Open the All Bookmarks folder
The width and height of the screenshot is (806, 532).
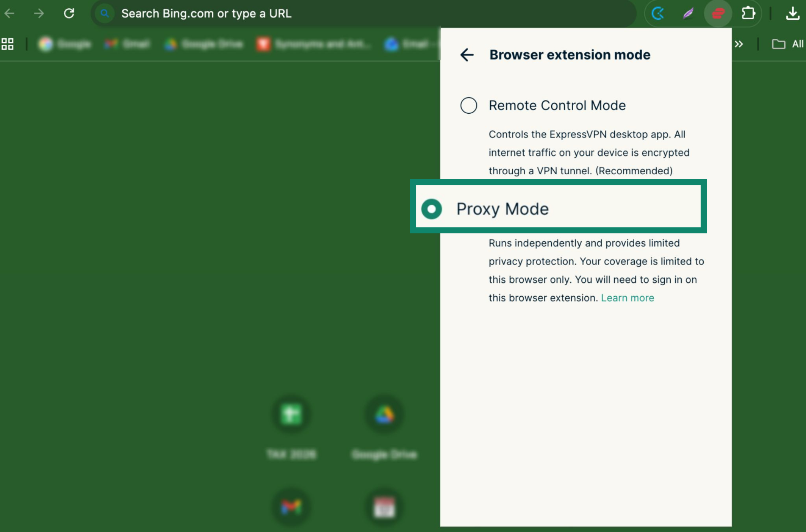[787, 44]
